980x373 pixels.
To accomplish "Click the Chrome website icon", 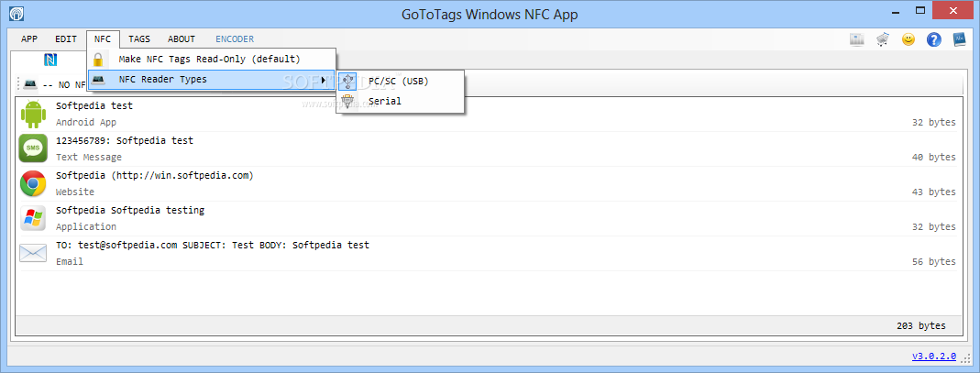I will pyautogui.click(x=33, y=183).
